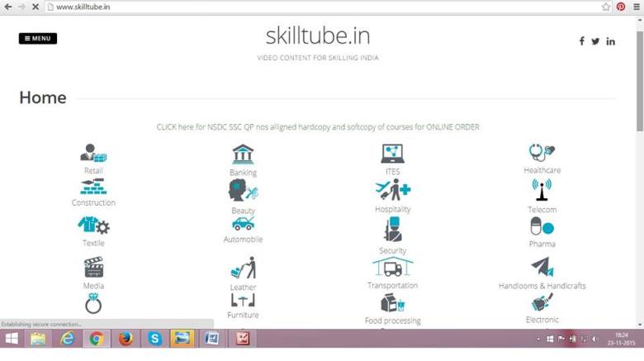Screen dimensions: 644x361
Task: Select the ring jewellery icon
Action: point(93,303)
